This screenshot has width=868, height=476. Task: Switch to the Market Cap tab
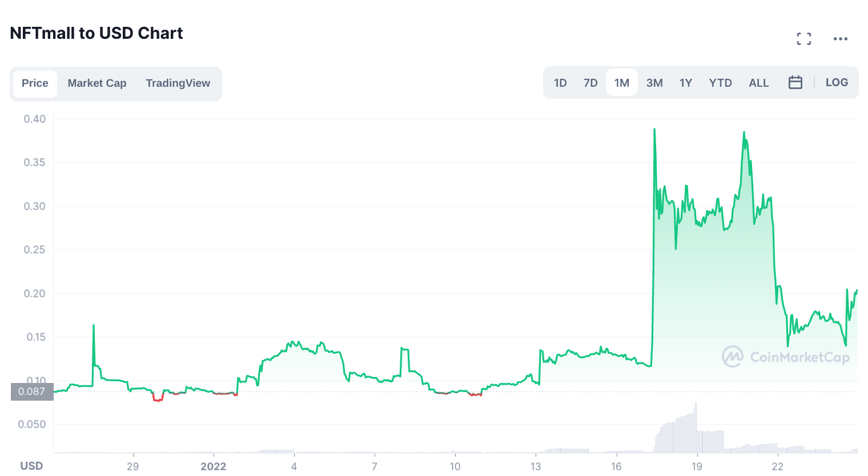click(x=97, y=83)
